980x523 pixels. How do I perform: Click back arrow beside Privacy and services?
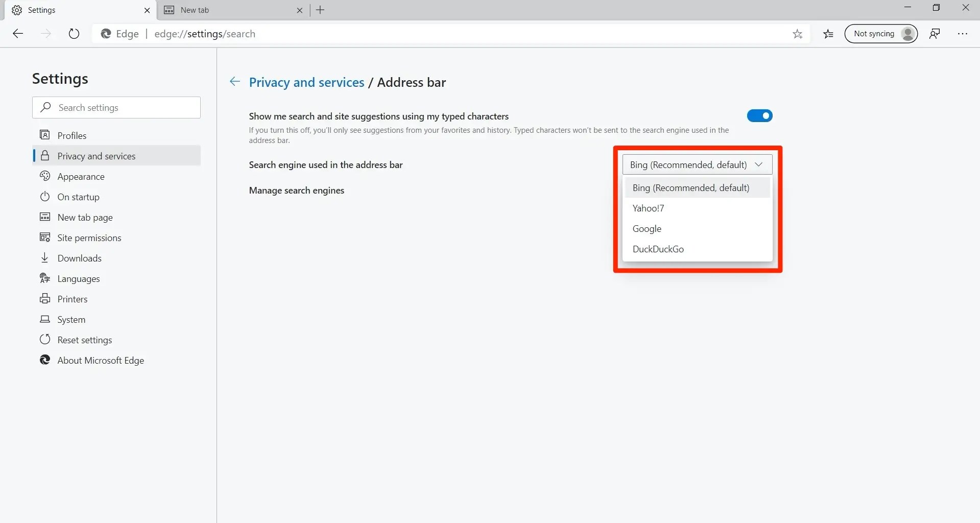(235, 82)
